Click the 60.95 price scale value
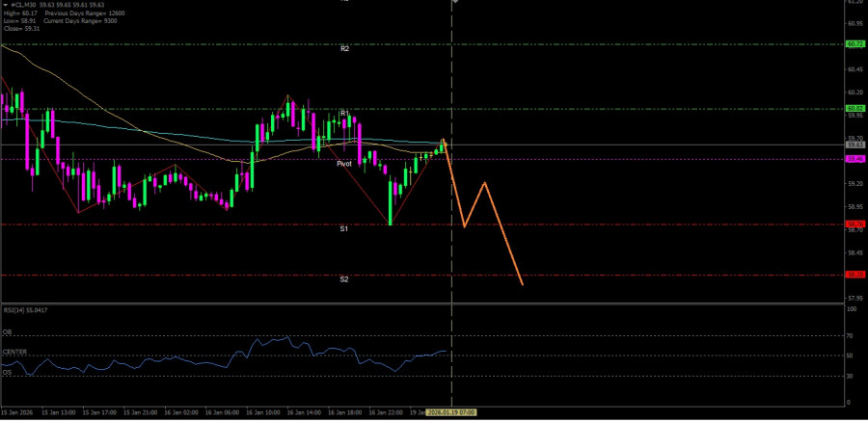The image size is (868, 421). coord(855,23)
